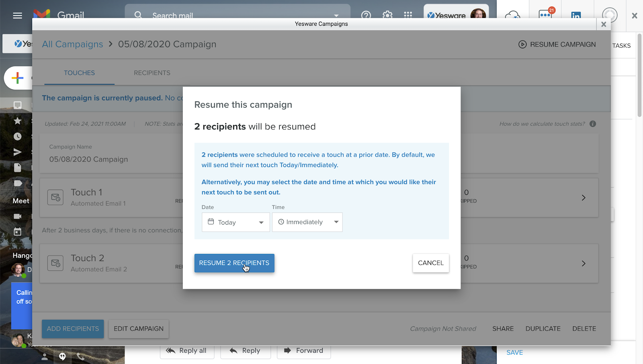
Task: Click the Search mail field
Action: coord(237,15)
